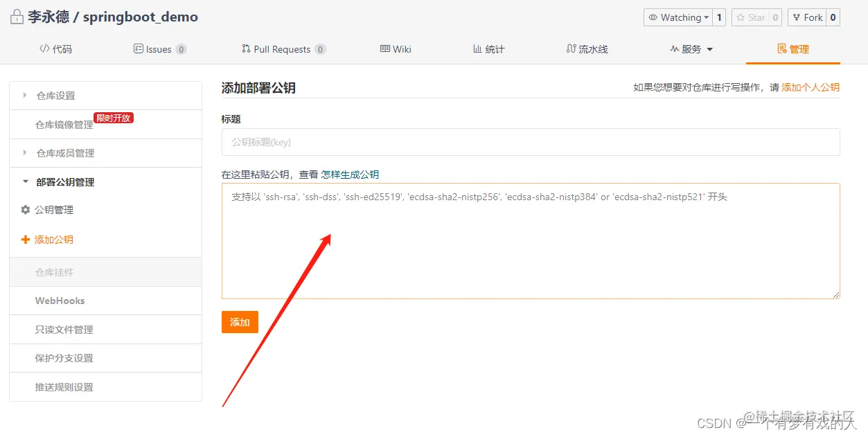The height and width of the screenshot is (437, 868).
Task: Open 推送规则设置 in the sidebar
Action: [x=64, y=387]
